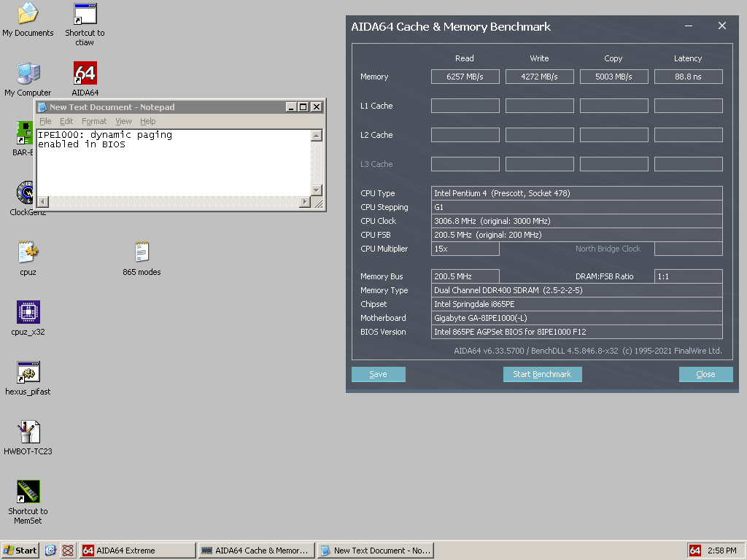Click the AIDA64 system tray icon
The image size is (747, 560).
[x=695, y=551]
